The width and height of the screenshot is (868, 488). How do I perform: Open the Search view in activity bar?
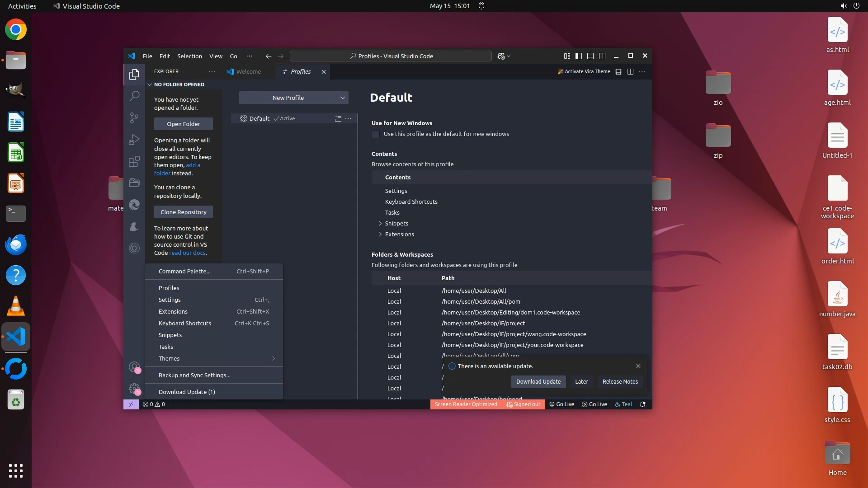[x=134, y=96]
